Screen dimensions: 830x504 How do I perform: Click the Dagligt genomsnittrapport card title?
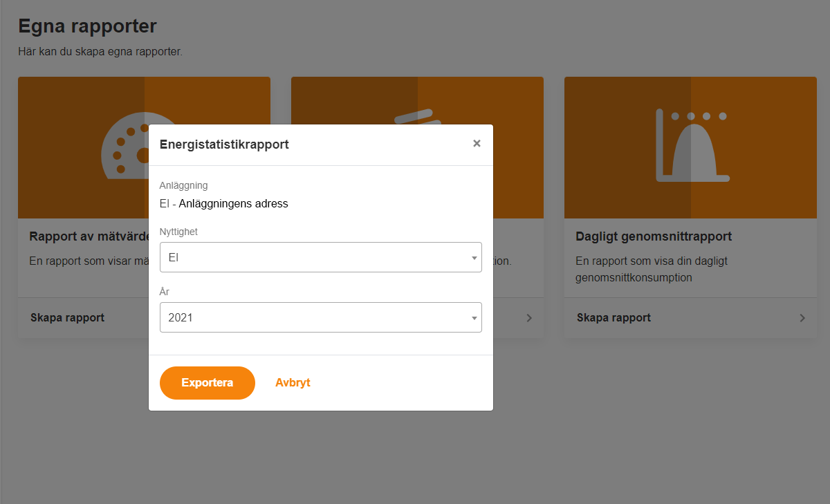click(654, 236)
